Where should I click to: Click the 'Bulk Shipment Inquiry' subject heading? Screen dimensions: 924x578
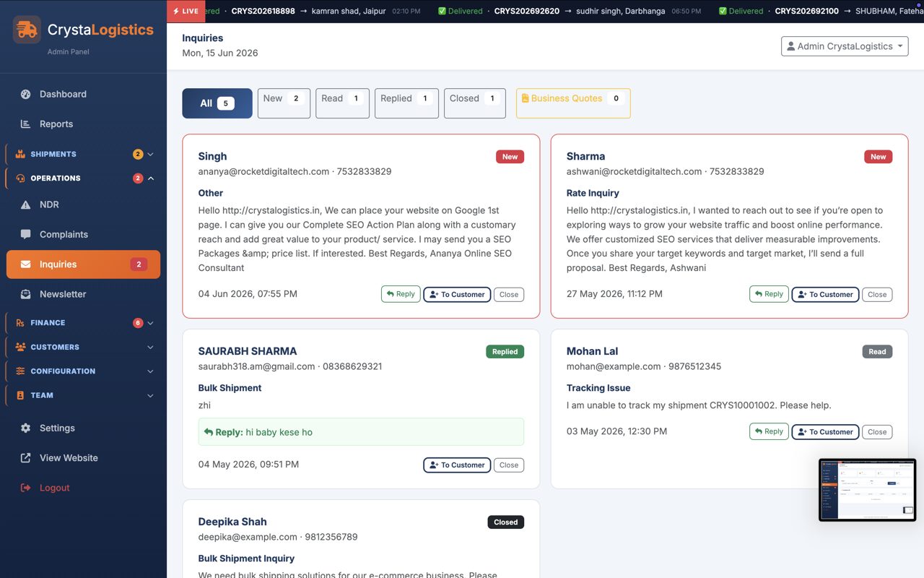(x=246, y=558)
